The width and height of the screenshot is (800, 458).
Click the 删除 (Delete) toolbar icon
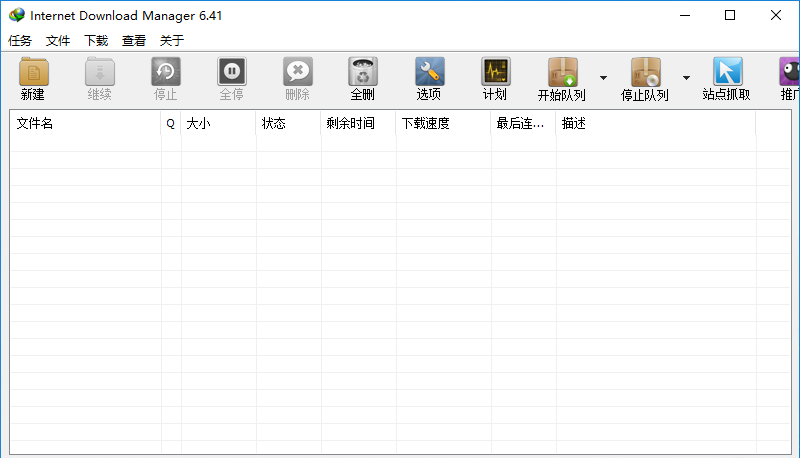297,72
